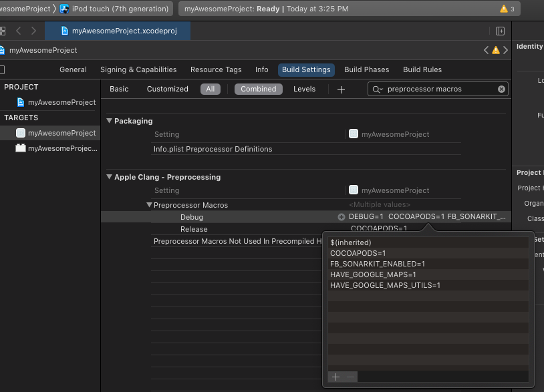The width and height of the screenshot is (544, 392).
Task: Select HAVE_GOOGLE_MAPS_UTILS=1 entry
Action: (428, 286)
